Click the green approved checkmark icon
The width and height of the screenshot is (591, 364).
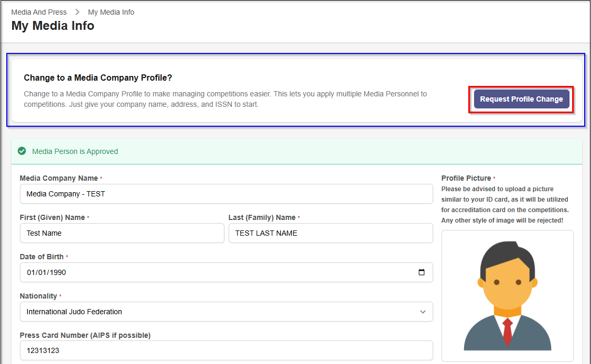coord(22,151)
